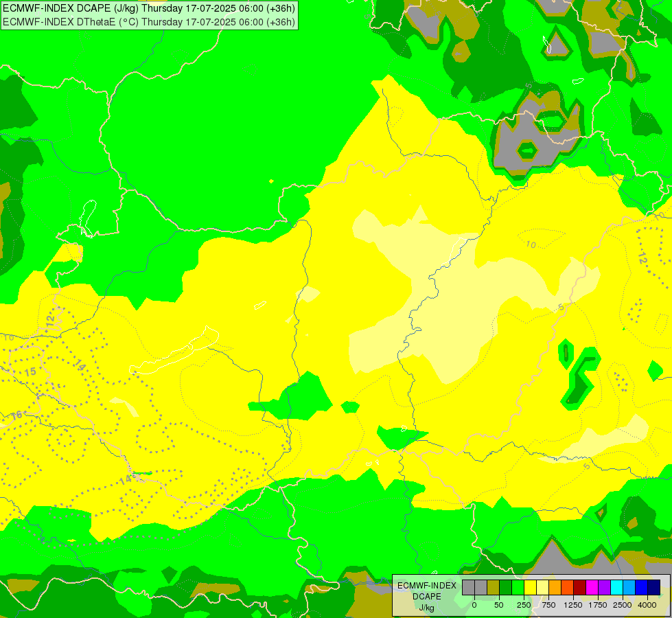This screenshot has width=672, height=618.
Task: Click the bright green legend swatch
Action: click(x=518, y=588)
